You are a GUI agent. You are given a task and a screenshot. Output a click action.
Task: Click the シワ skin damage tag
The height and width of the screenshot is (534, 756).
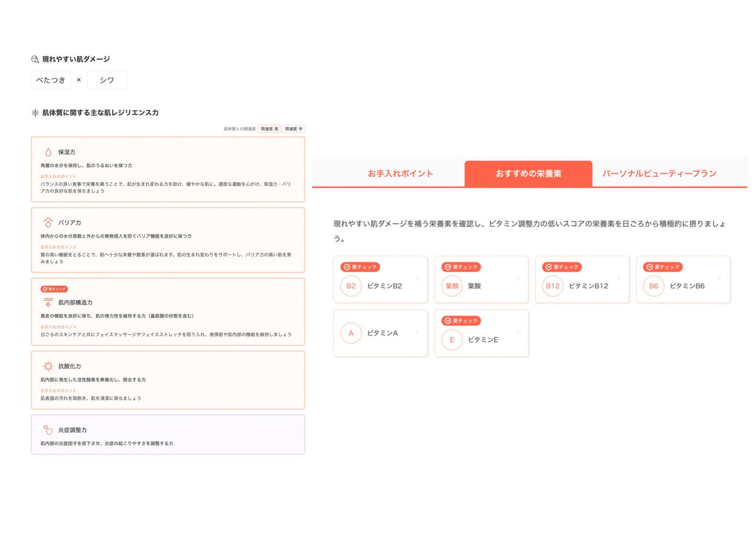coord(107,80)
